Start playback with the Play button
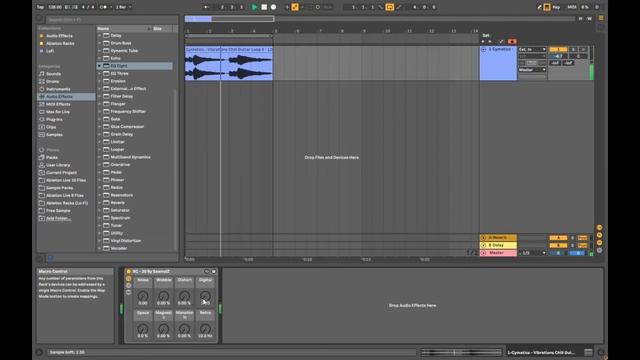This screenshot has height=360, width=640. (254, 7)
